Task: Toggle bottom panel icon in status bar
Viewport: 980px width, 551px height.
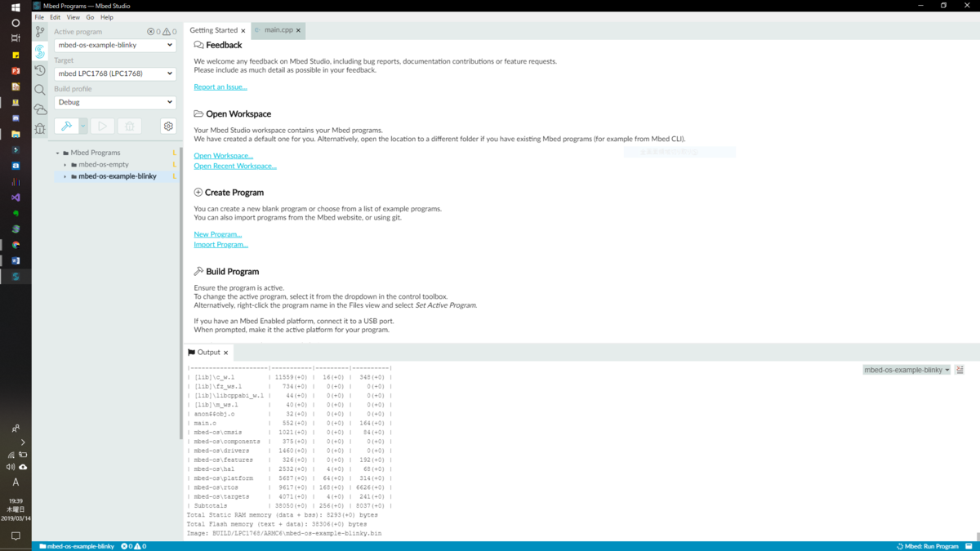Action: click(969, 546)
